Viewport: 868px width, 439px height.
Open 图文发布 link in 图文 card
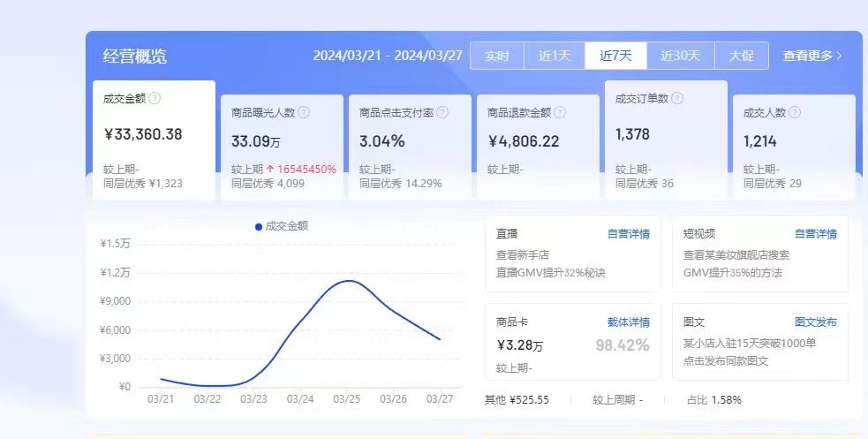pyautogui.click(x=815, y=322)
